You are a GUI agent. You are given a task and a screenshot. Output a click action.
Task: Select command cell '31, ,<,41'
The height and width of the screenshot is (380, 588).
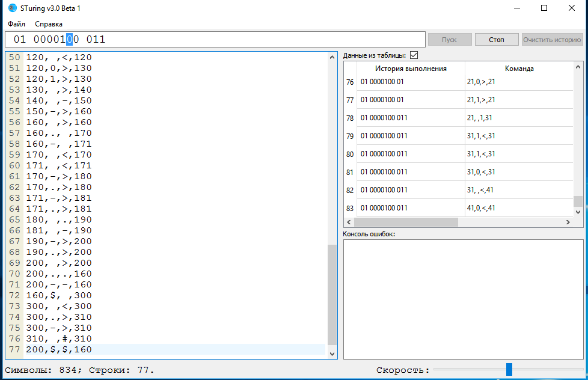pyautogui.click(x=519, y=190)
